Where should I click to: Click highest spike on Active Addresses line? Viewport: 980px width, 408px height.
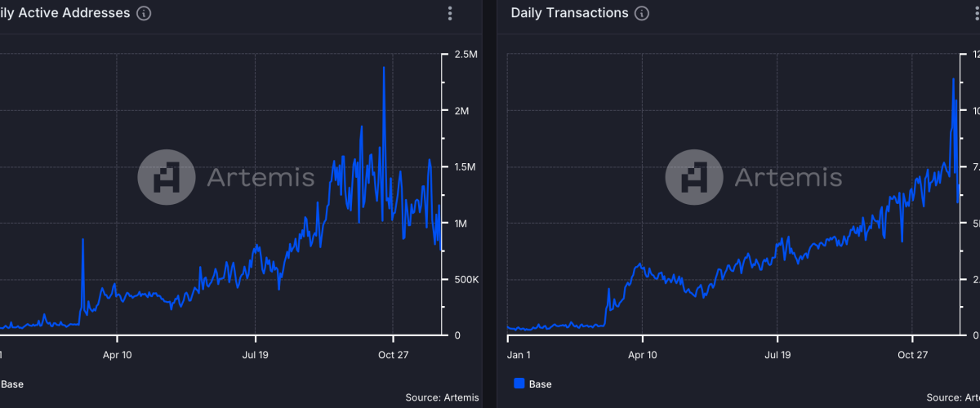tap(384, 68)
